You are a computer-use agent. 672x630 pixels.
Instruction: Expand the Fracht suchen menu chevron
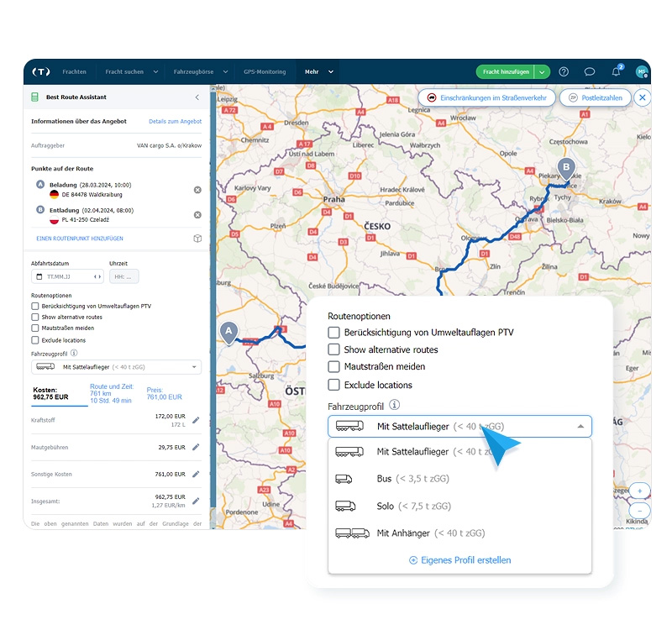click(x=155, y=72)
